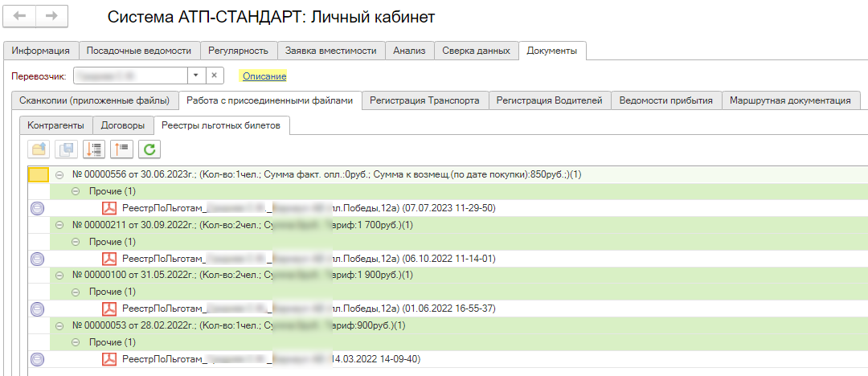
Task: Click the navigate back arrow button
Action: 21,16
